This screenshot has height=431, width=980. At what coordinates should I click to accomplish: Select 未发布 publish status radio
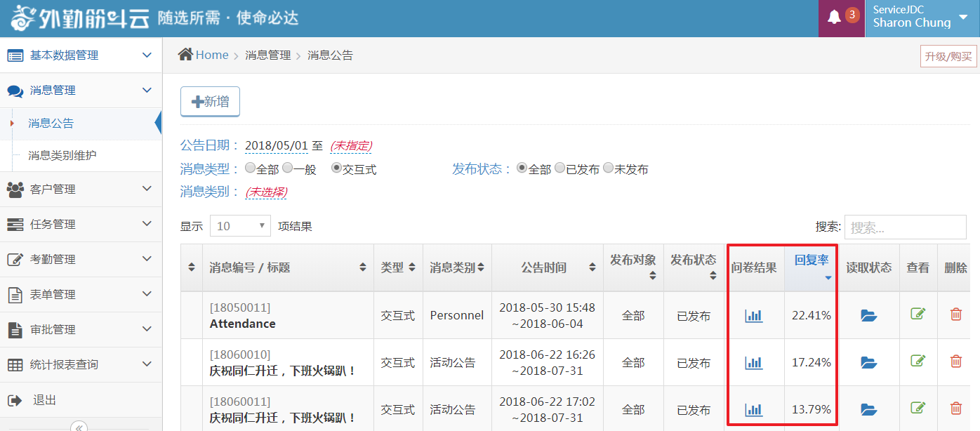pyautogui.click(x=609, y=168)
